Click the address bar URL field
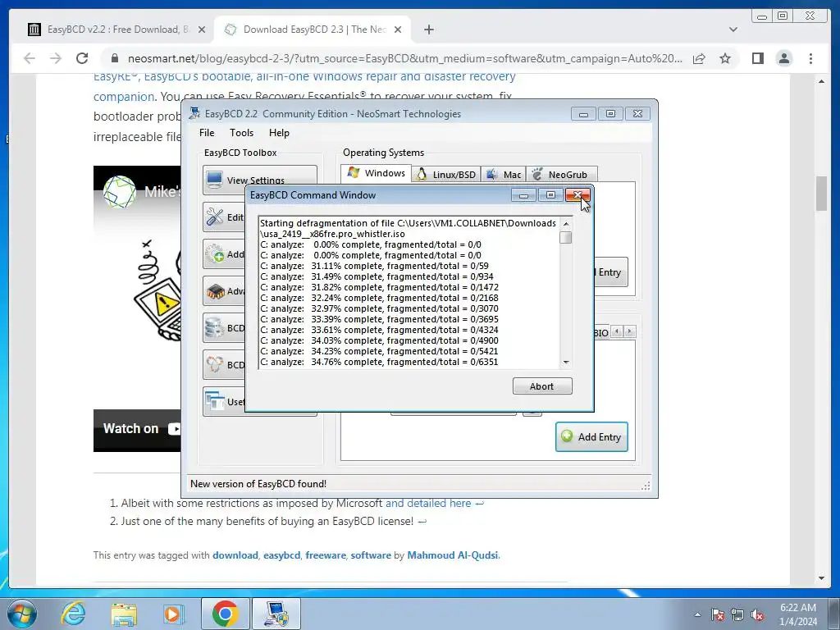Image resolution: width=840 pixels, height=630 pixels. (x=405, y=58)
